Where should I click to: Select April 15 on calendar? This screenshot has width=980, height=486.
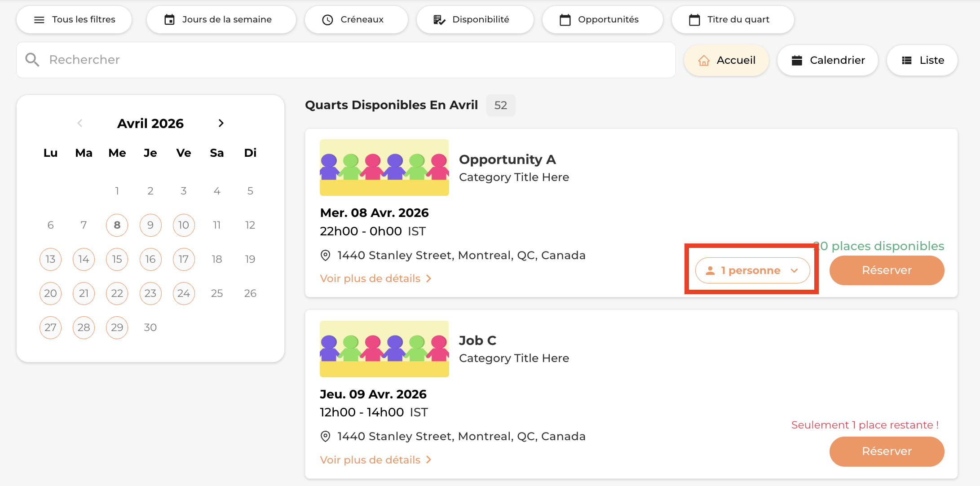pos(117,259)
